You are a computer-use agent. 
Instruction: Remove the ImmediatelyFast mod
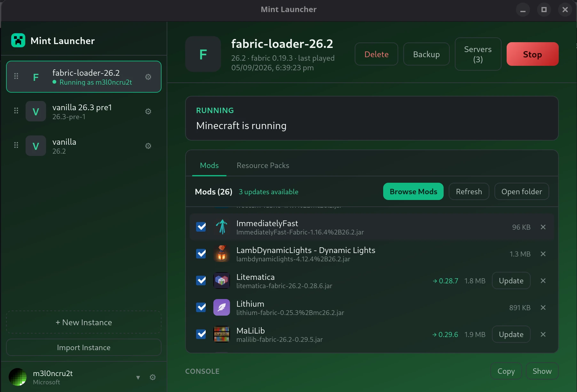point(543,227)
